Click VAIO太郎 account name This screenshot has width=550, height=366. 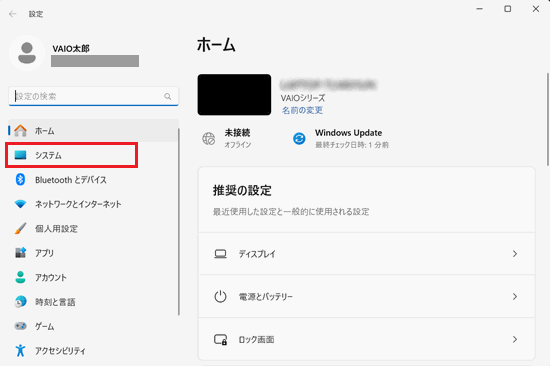tap(71, 48)
